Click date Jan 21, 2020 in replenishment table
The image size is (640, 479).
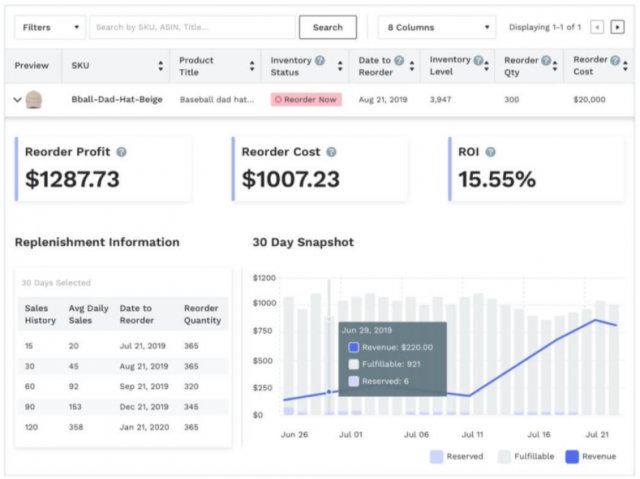[144, 427]
